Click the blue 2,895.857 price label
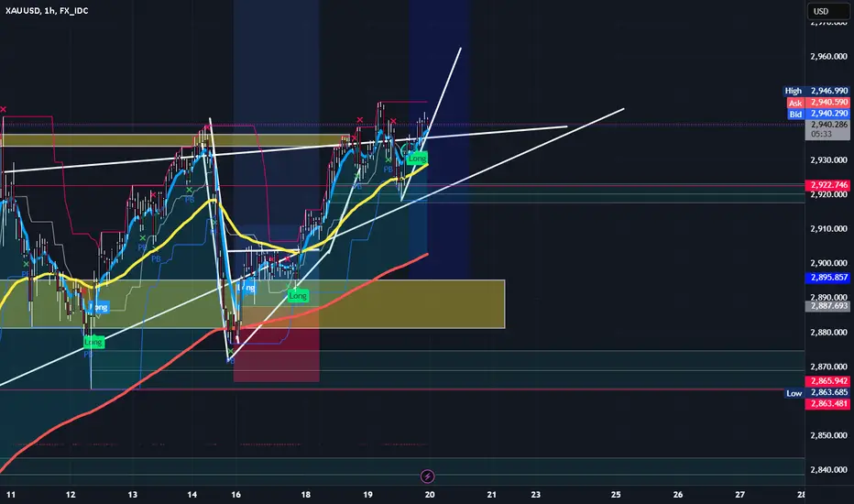Screen dimensions: 854x504 click(x=827, y=278)
